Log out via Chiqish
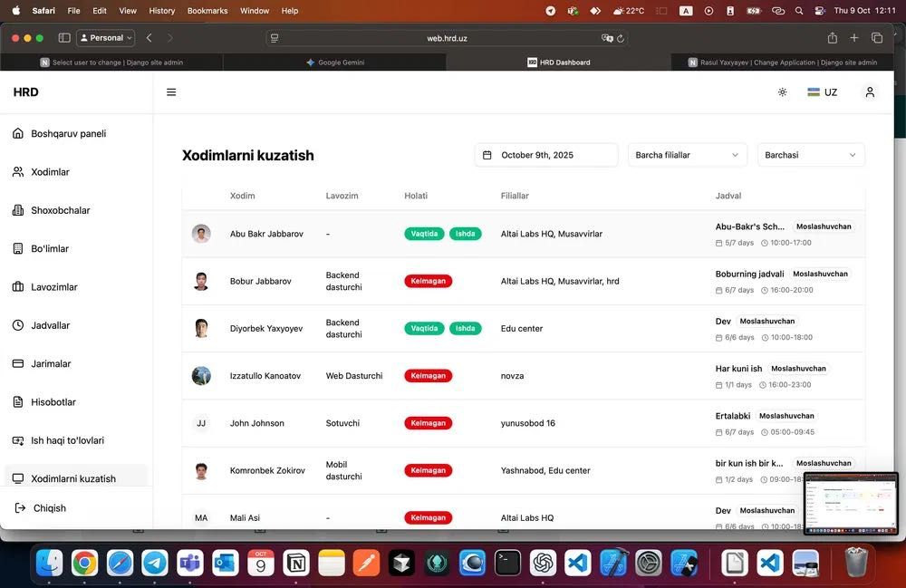Image resolution: width=906 pixels, height=588 pixels. click(40, 508)
